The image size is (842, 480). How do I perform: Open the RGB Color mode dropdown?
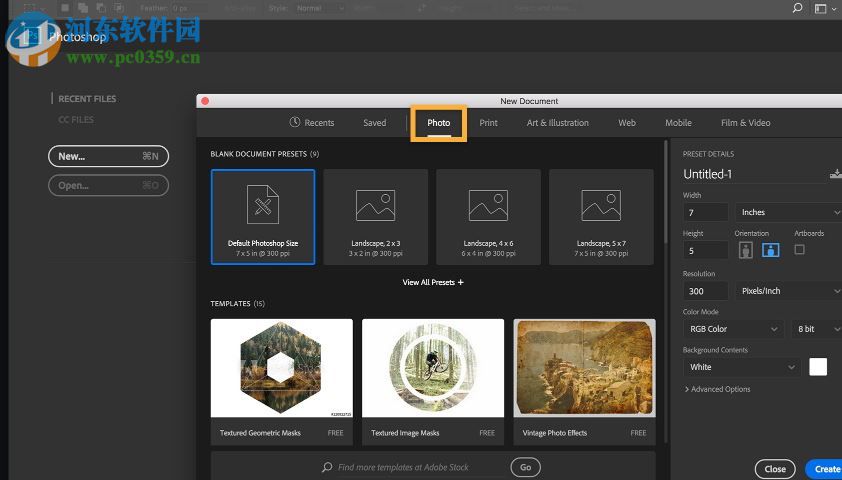[x=733, y=329]
